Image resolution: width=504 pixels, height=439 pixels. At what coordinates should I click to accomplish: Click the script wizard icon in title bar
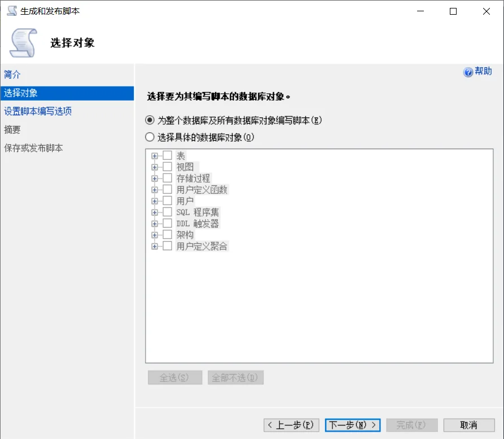pos(12,11)
